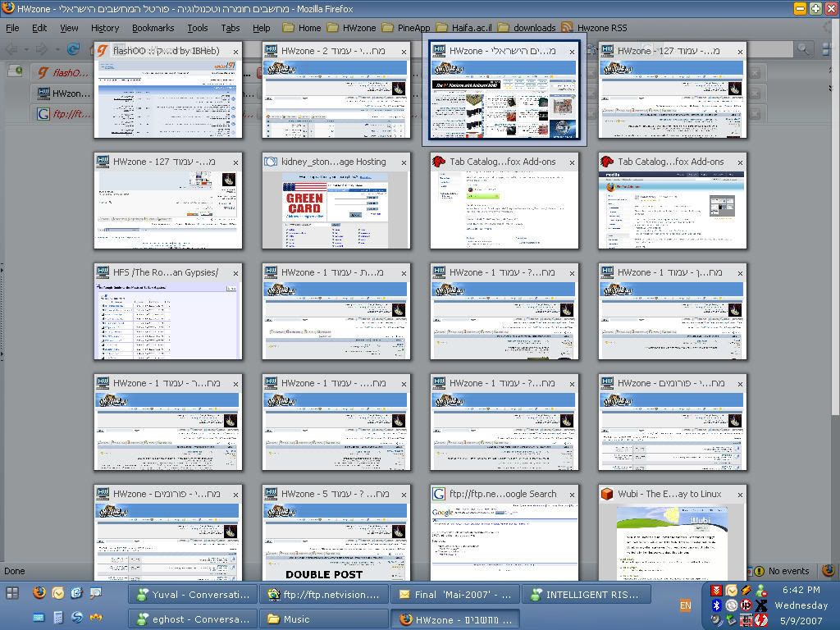Switch to the ftp://ft... tab in the tab bar
Image resolution: width=840 pixels, height=630 pixels.
coord(63,113)
